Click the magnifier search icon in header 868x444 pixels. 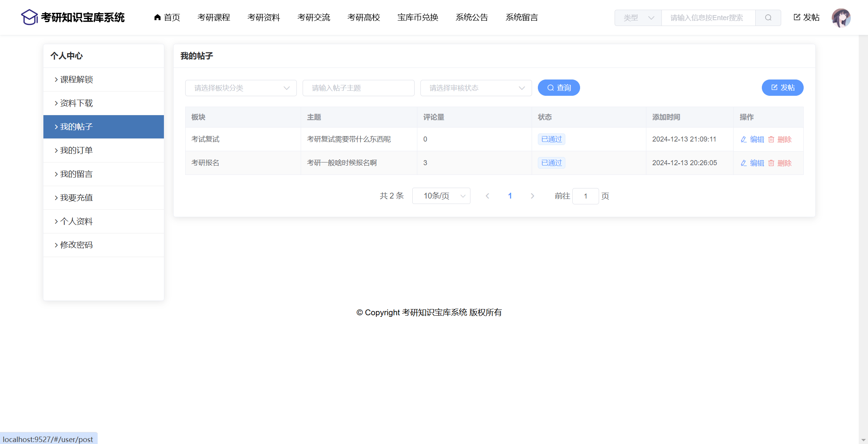coord(768,17)
